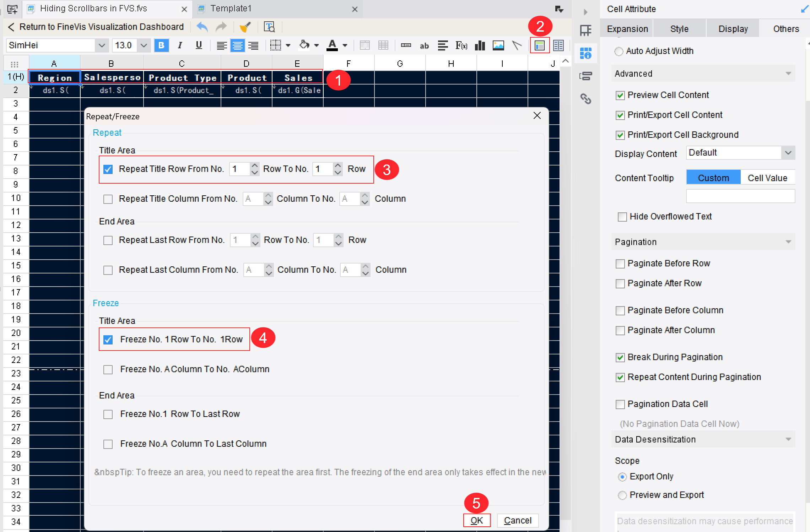Screen dimensions: 810x532
Task: Click the hyperlink chain icon in sidebar
Action: pyautogui.click(x=586, y=99)
